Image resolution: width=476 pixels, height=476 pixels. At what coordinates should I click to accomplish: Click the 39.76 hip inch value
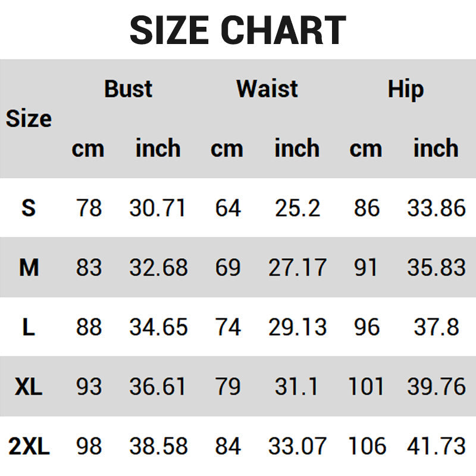tap(436, 387)
